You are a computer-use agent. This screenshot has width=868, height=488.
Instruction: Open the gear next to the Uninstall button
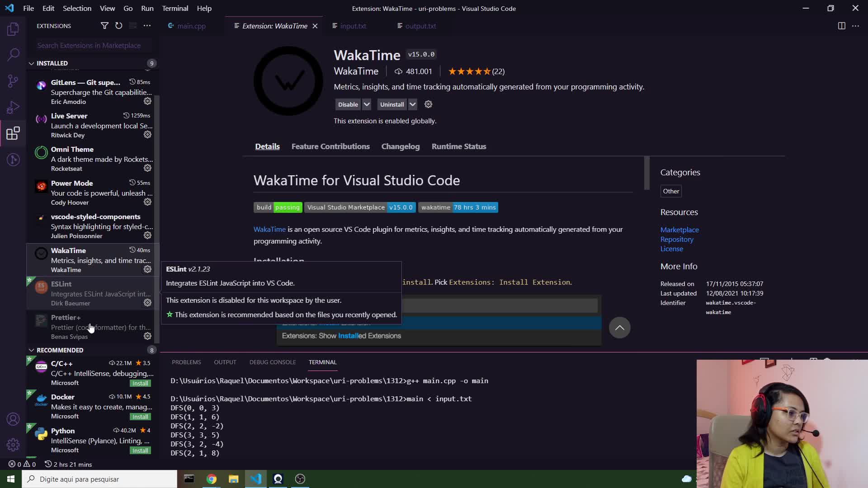[428, 104]
